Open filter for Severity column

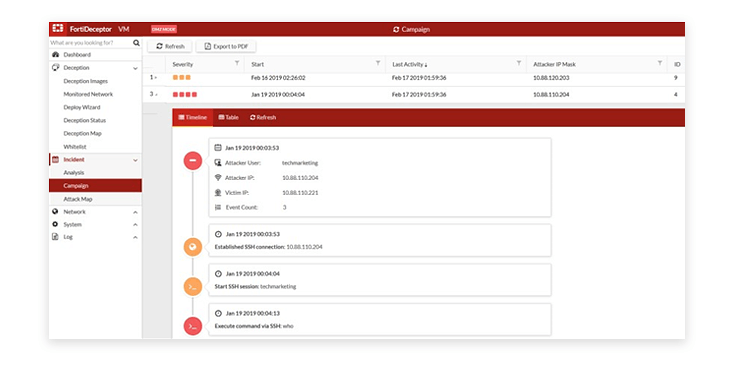tap(237, 63)
